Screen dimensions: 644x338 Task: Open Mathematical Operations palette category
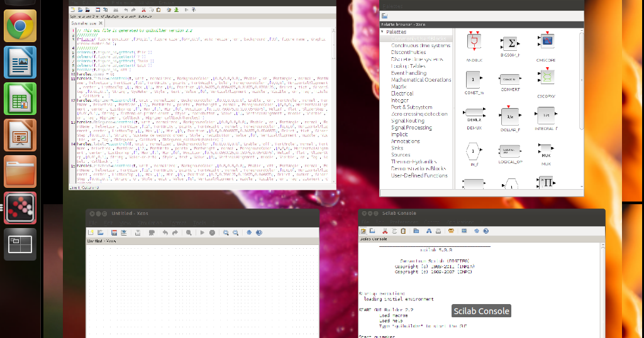click(x=421, y=80)
